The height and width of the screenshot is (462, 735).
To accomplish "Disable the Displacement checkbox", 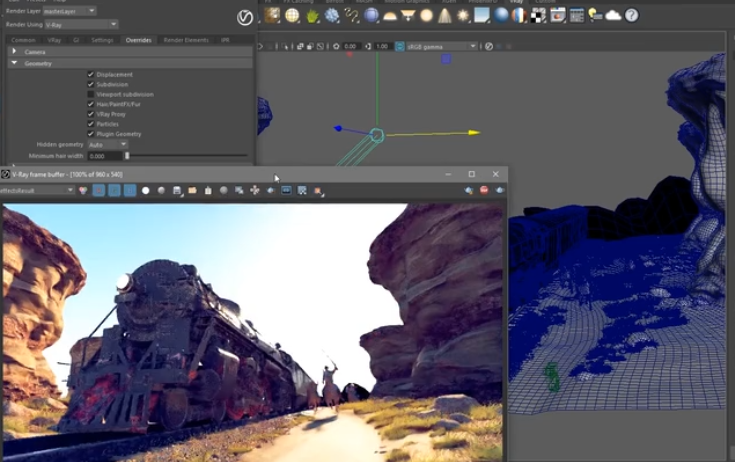I will pos(91,75).
